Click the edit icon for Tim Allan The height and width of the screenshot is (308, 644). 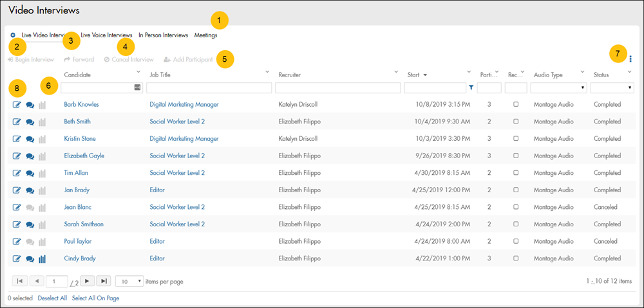[x=17, y=174]
